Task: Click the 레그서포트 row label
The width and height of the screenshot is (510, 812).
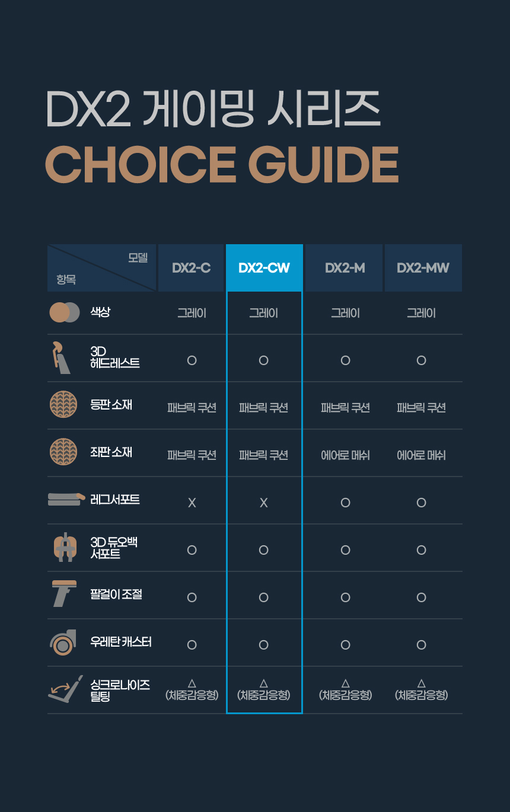Action: pyautogui.click(x=115, y=500)
